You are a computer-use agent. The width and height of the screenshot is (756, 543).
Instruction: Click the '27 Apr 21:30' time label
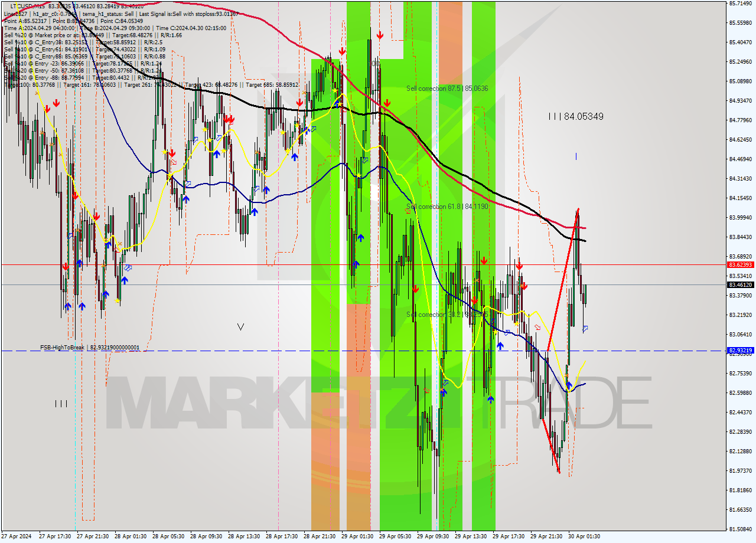coord(93,537)
